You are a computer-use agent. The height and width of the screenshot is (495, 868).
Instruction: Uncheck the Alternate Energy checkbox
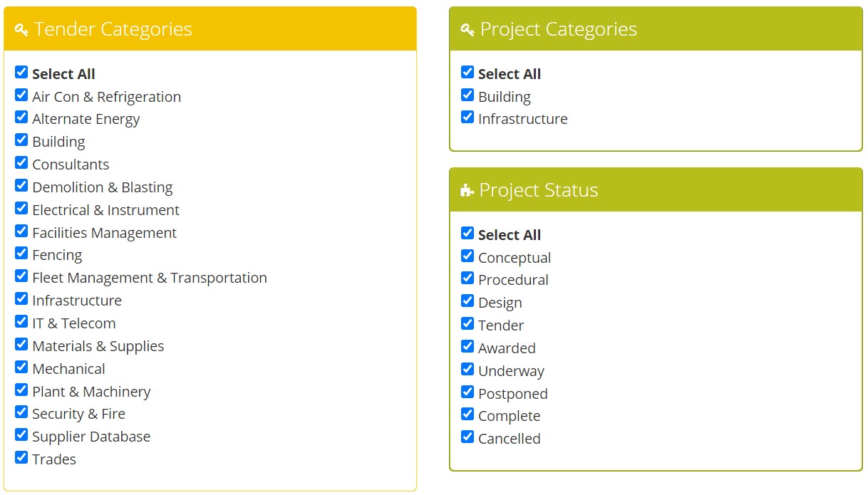pos(21,117)
